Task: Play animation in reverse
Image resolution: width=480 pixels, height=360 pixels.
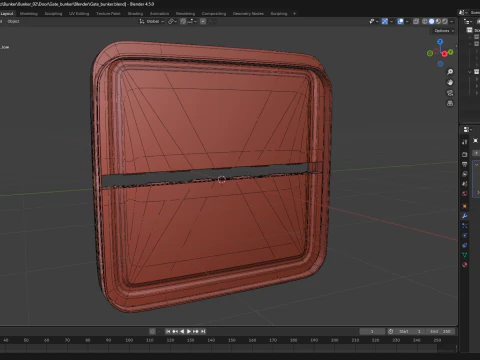Action: [182, 331]
